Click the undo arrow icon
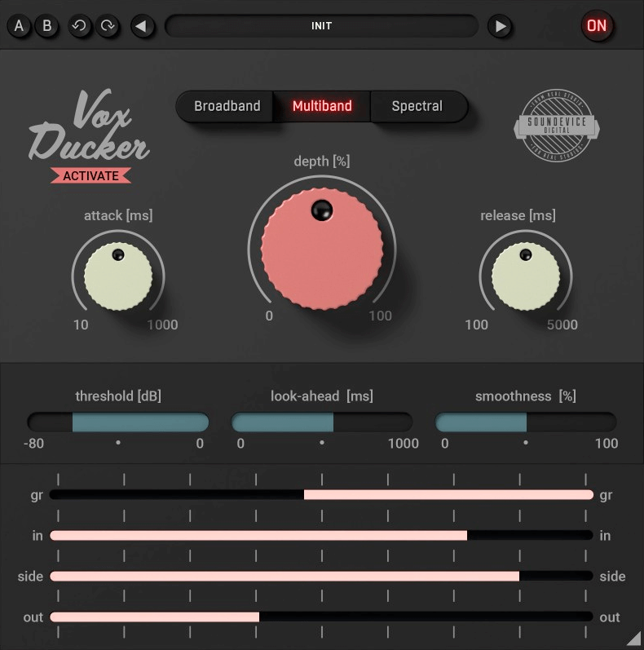644x650 pixels. tap(79, 26)
